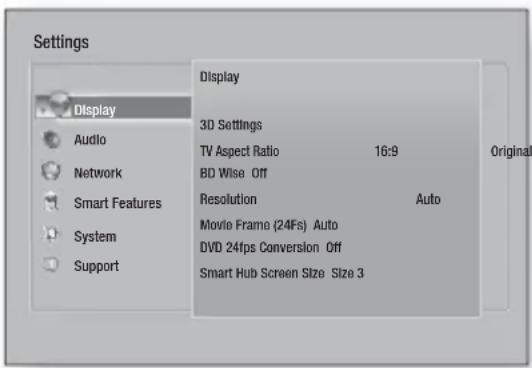
Task: Click the Display panel heading
Action: pos(220,77)
